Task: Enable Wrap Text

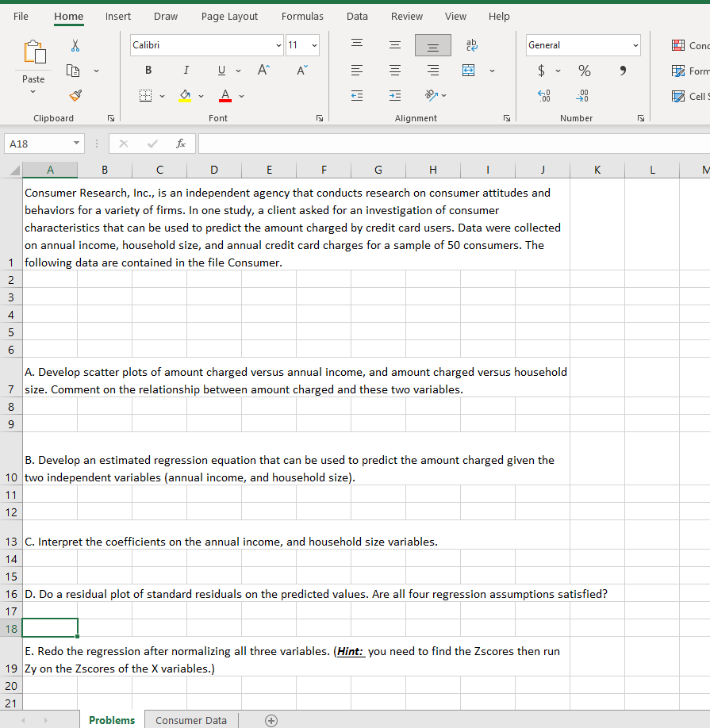Action: [471, 45]
